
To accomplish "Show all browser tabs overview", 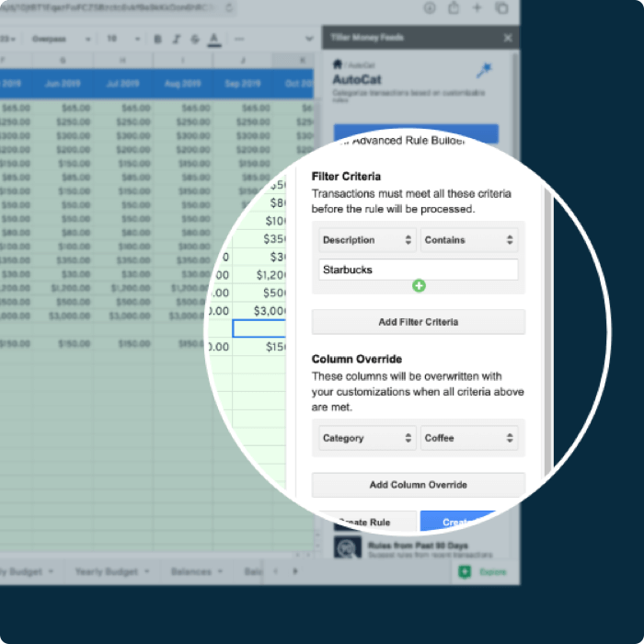I will click(x=502, y=7).
